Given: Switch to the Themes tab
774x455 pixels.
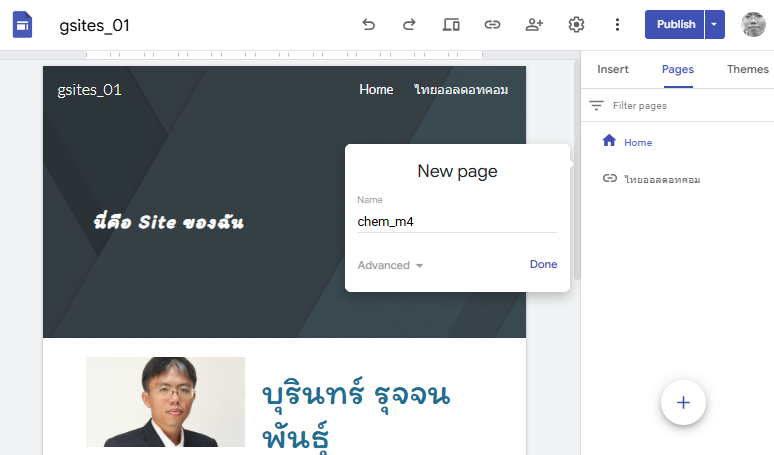Looking at the screenshot, I should point(747,69).
